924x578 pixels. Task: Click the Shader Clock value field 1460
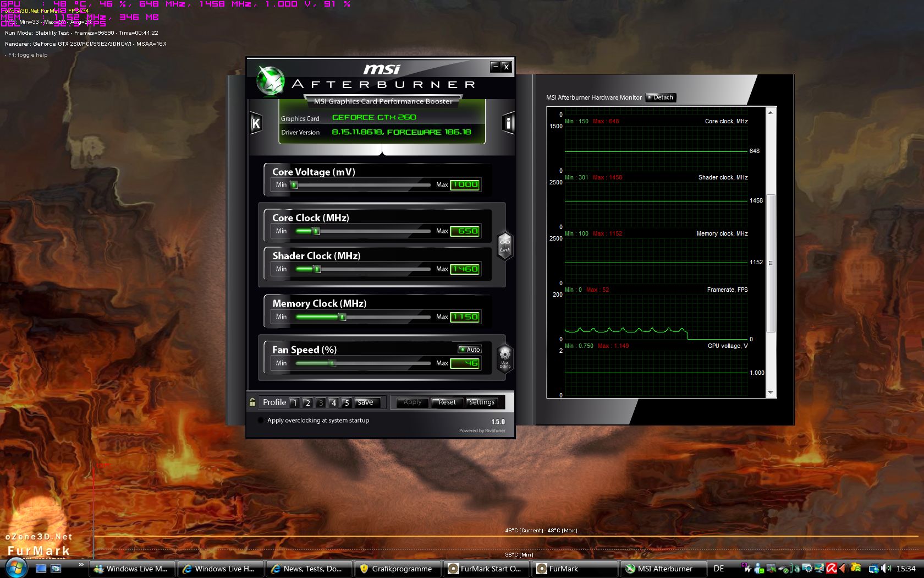[x=465, y=269]
